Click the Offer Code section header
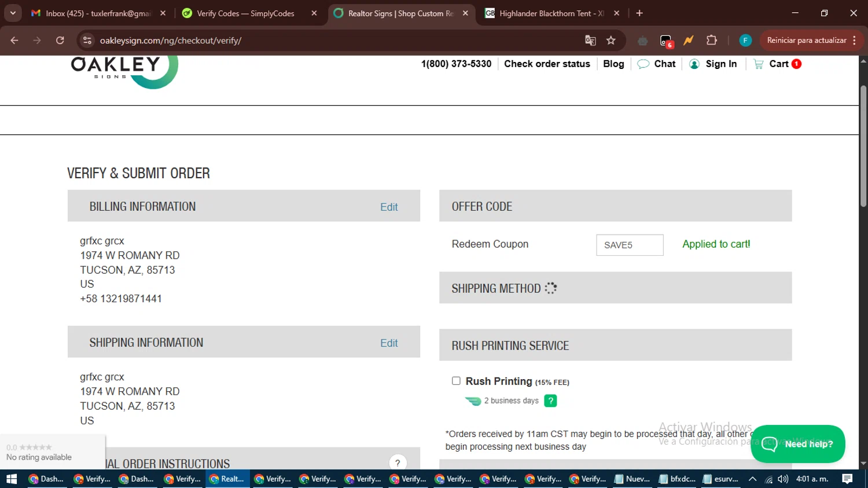 point(615,206)
